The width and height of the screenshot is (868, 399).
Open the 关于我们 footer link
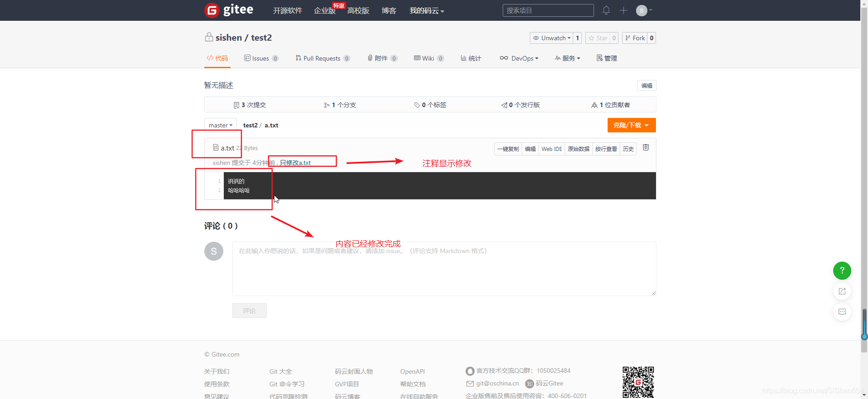point(217,371)
